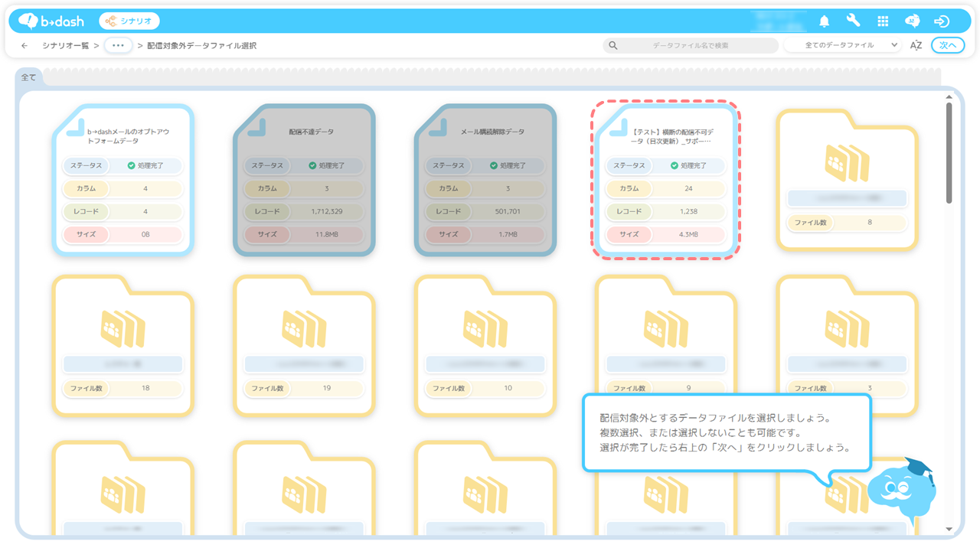
Task: Open the support chat mascot icon
Action: (913, 21)
